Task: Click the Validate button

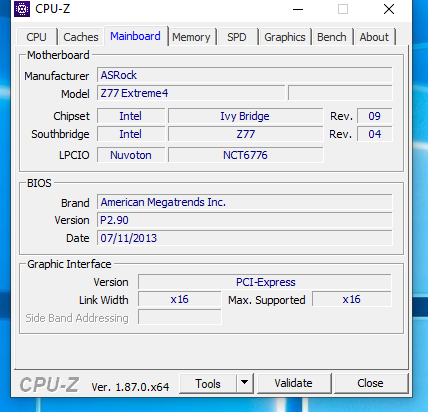Action: (294, 383)
